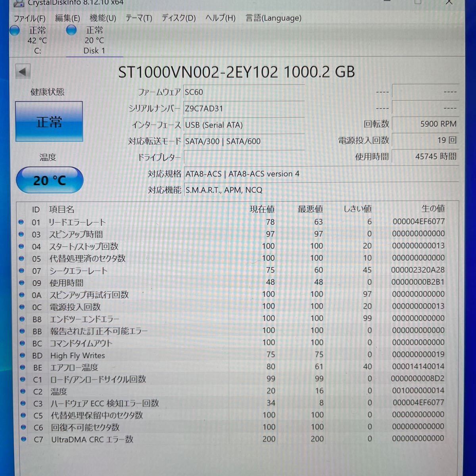
Task: Open the ファイル(F) menu
Action: [x=30, y=18]
